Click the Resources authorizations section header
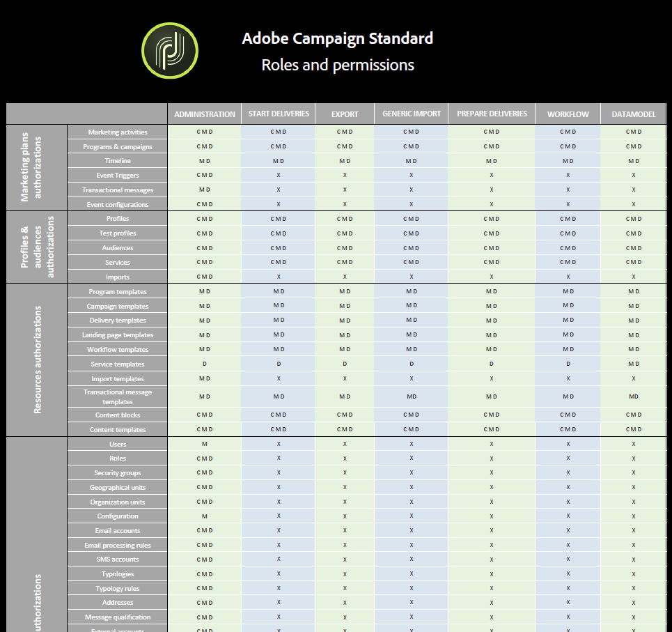 coord(36,360)
